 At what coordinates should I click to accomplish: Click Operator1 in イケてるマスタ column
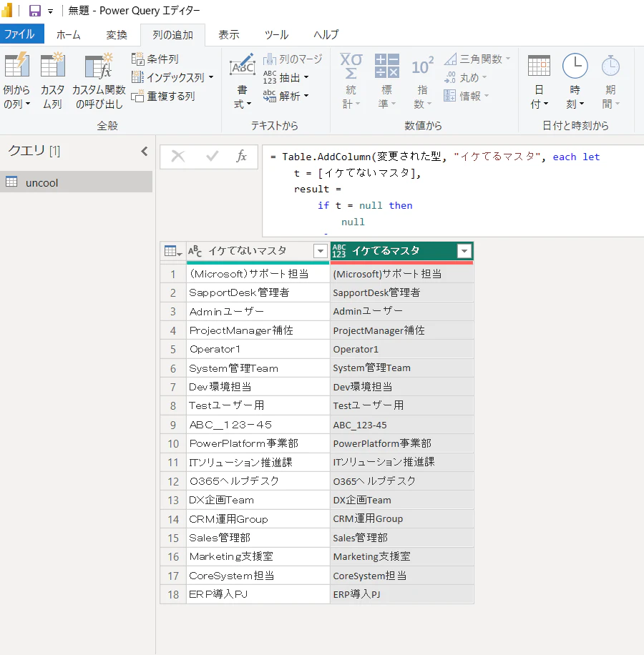pos(401,349)
